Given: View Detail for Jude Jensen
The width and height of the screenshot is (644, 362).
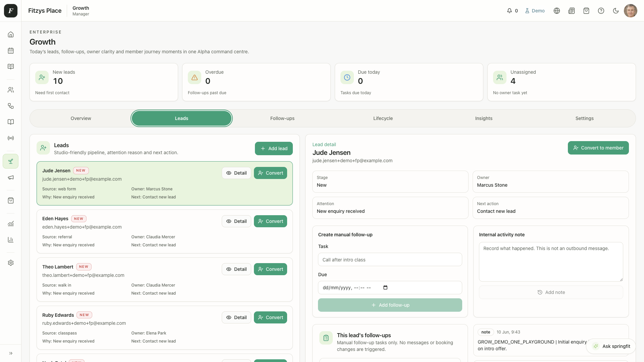Looking at the screenshot, I should [x=236, y=173].
